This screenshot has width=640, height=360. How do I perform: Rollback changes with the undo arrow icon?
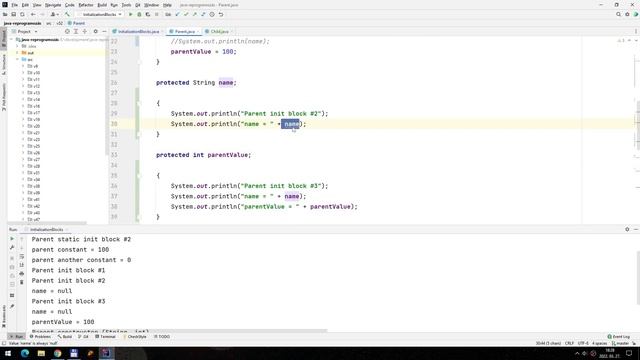221,14
